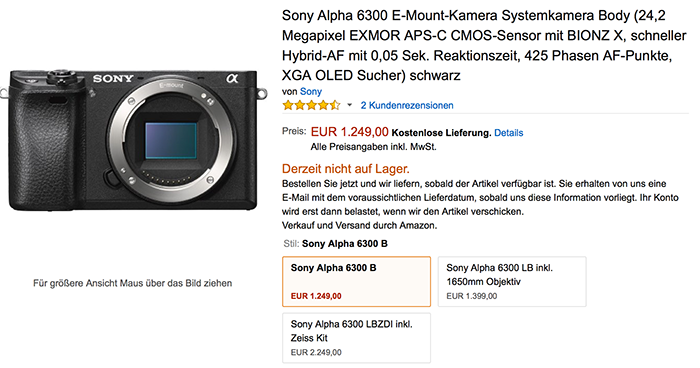Click the EUR 1.399,00 price in LB option
Viewport: 700px width, 368px height.
[471, 296]
